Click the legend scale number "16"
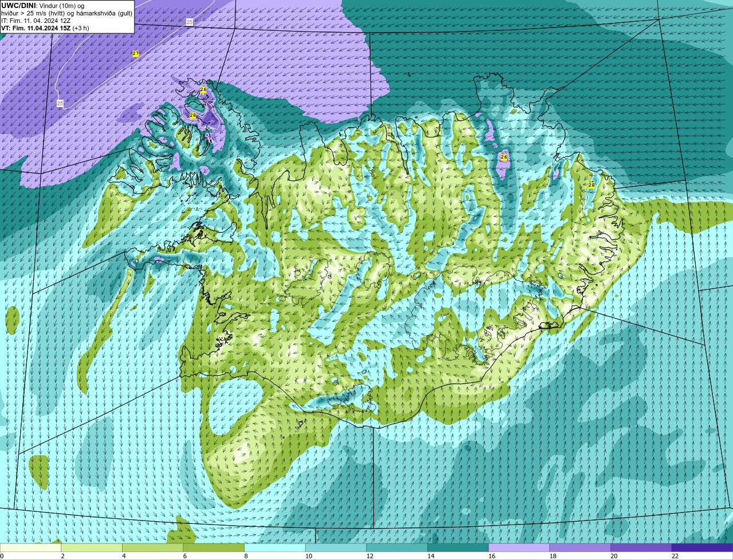This screenshot has height=560, width=733. click(492, 556)
